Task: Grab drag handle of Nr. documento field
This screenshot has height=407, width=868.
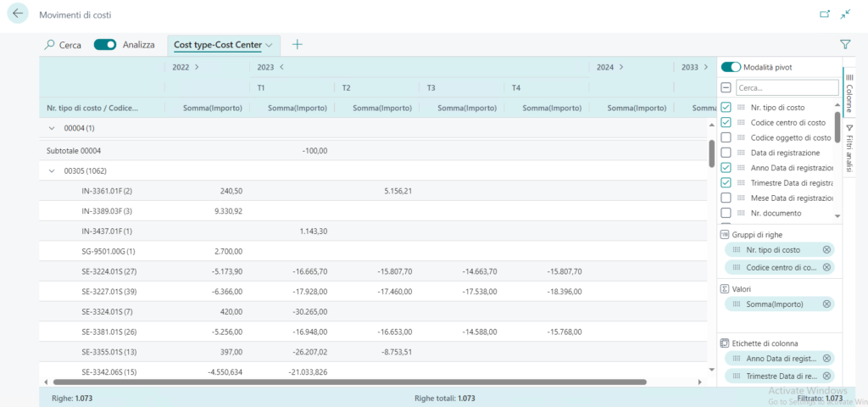Action: point(741,213)
